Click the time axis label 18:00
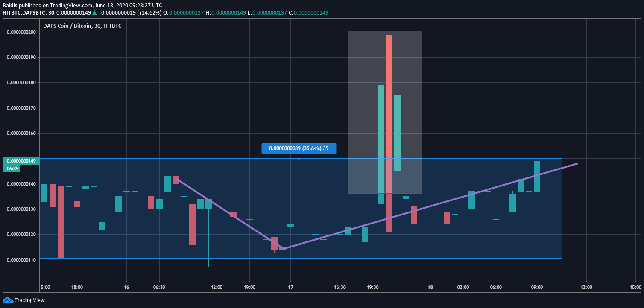Viewport: 644px width, 308px height. click(77, 287)
